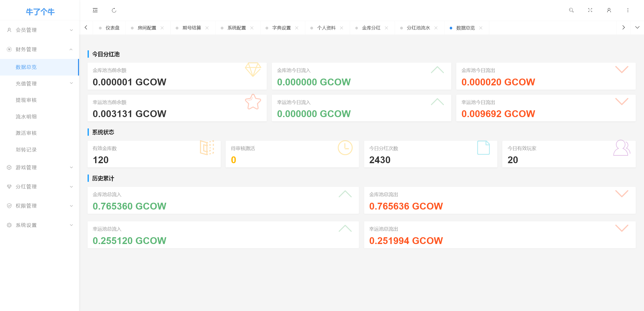Collapse the sidebar with the menu-fold icon

[x=95, y=10]
